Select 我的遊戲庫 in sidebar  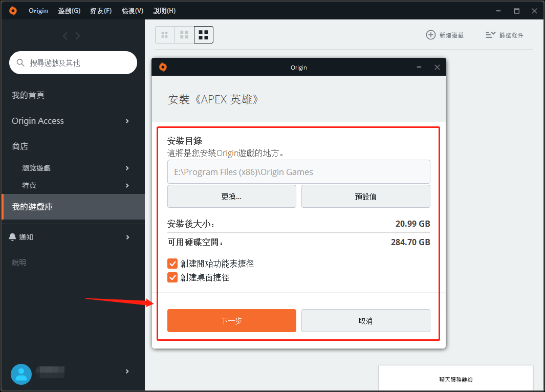[x=73, y=207]
